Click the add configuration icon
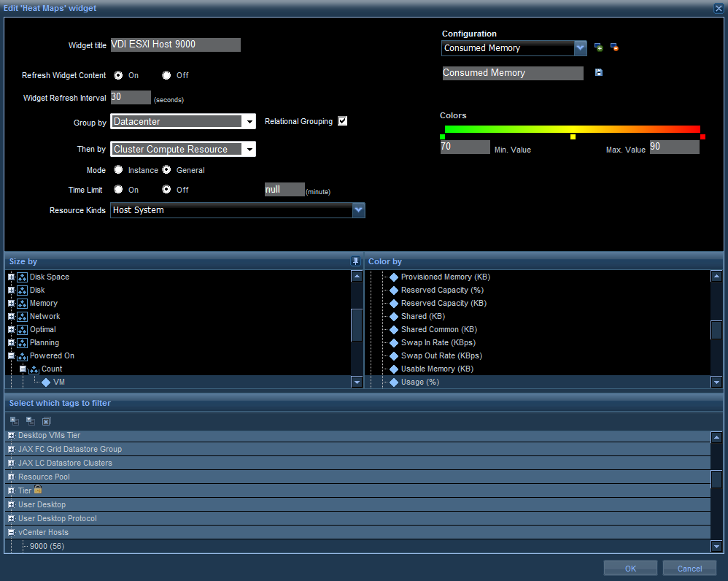Image resolution: width=728 pixels, height=581 pixels. pos(598,47)
